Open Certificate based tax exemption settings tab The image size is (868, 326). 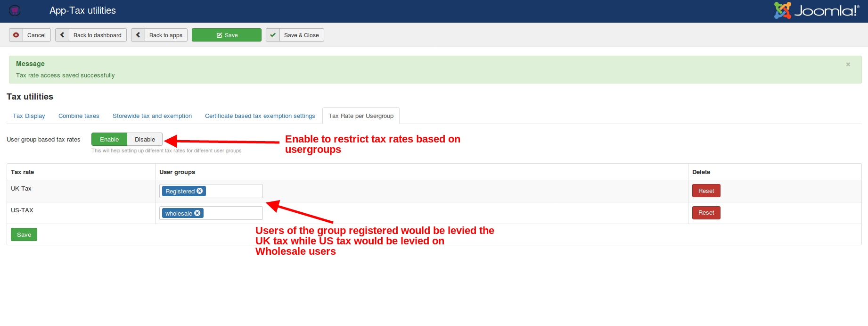click(x=260, y=116)
